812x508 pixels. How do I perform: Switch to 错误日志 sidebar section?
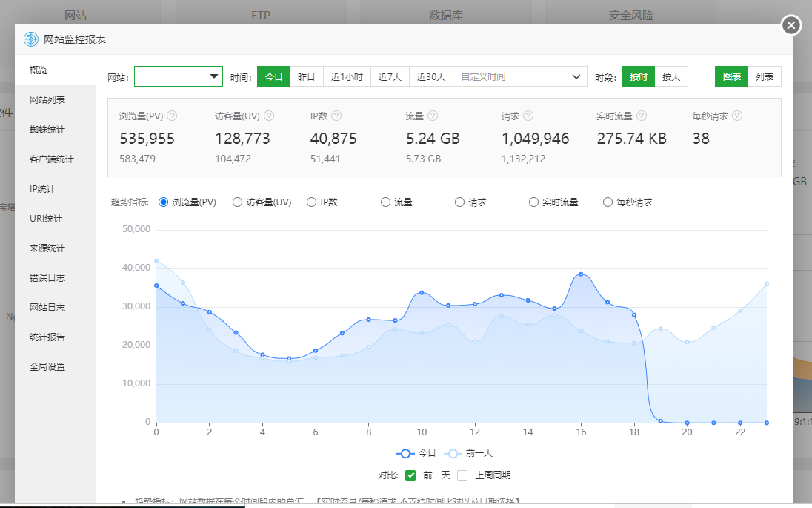47,278
